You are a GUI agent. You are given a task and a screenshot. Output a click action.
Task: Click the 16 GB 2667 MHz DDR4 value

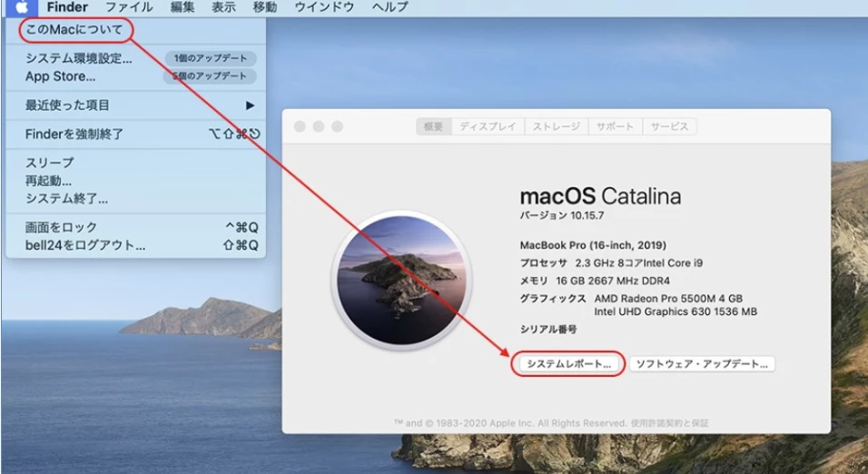pos(613,281)
